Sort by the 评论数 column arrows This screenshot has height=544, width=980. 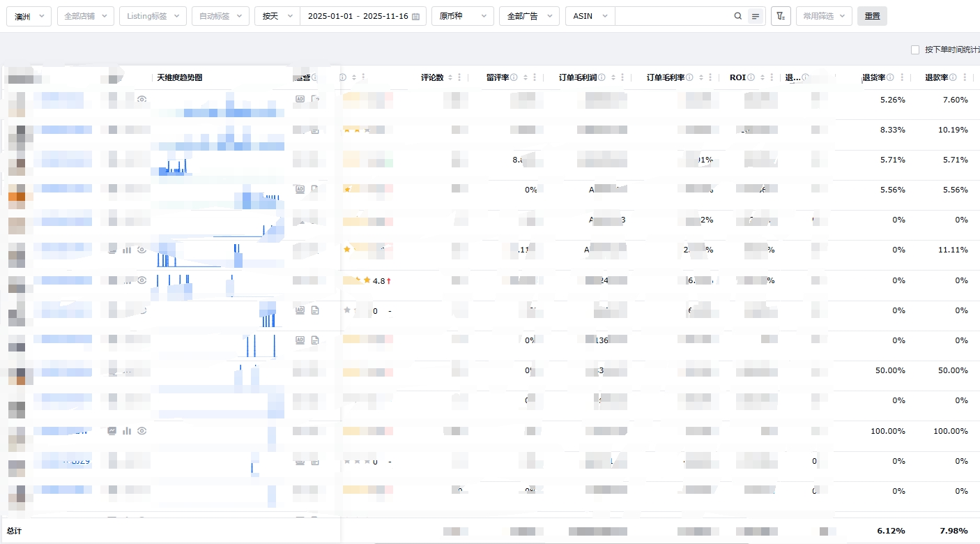pos(450,77)
